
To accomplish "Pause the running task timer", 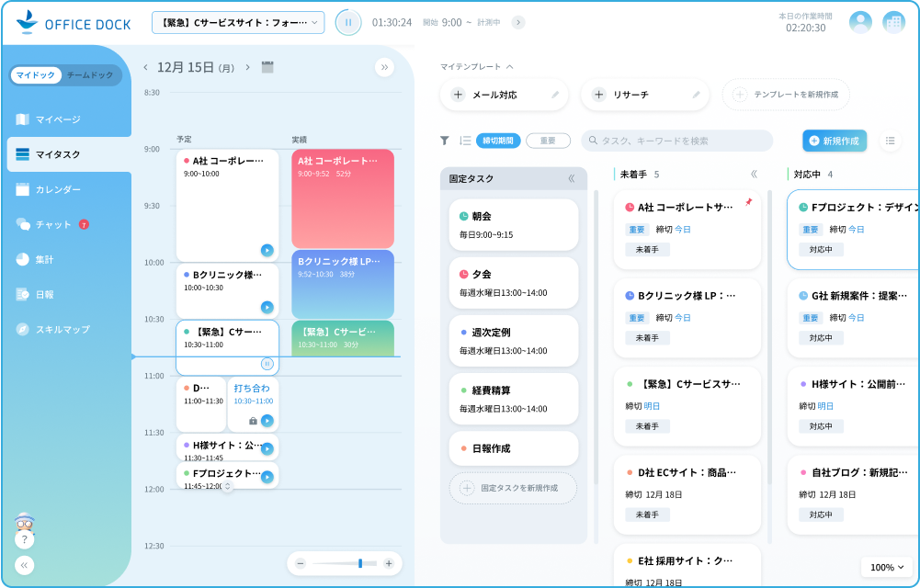I will tap(347, 21).
